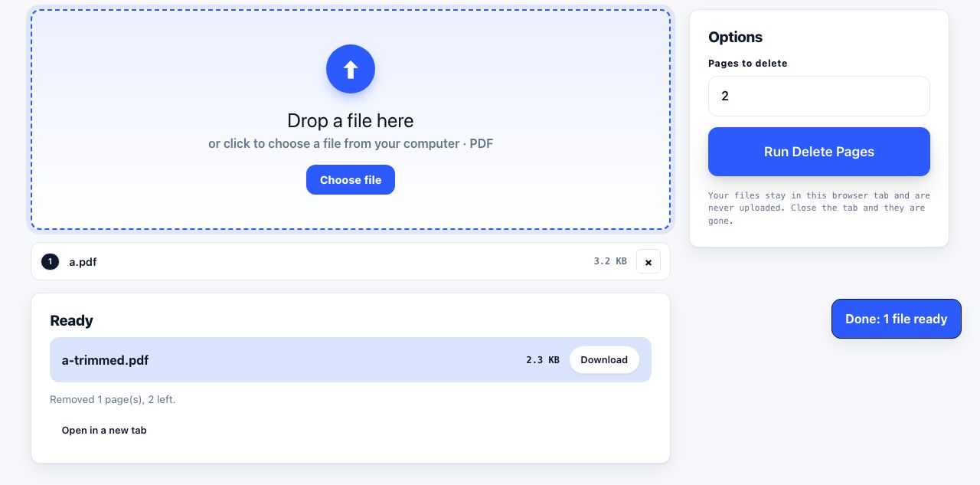Remove a.pdf with the x button
Image resolution: width=980 pixels, height=485 pixels.
[x=648, y=262]
